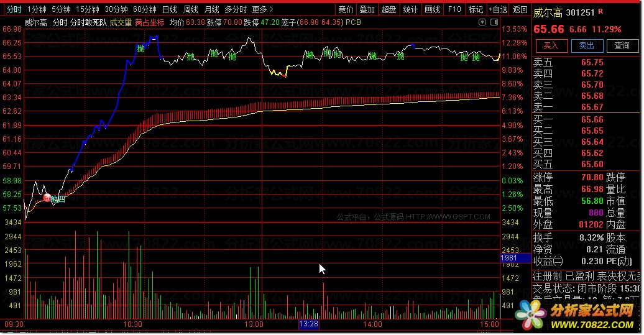Toggle the side panel layout icon
Viewport: 644px width, 335px height.
click(x=494, y=22)
